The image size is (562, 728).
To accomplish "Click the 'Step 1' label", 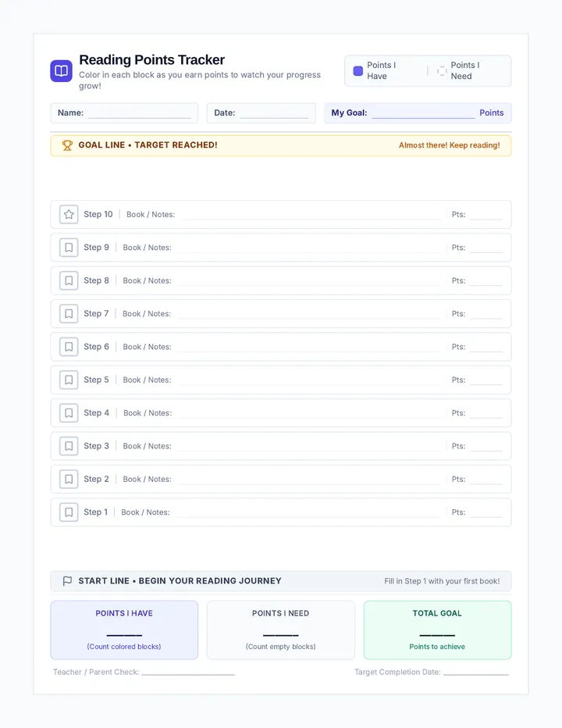I will [x=95, y=512].
